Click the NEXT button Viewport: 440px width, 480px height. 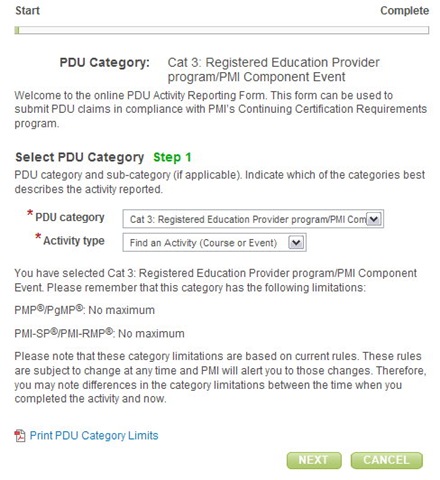click(314, 460)
